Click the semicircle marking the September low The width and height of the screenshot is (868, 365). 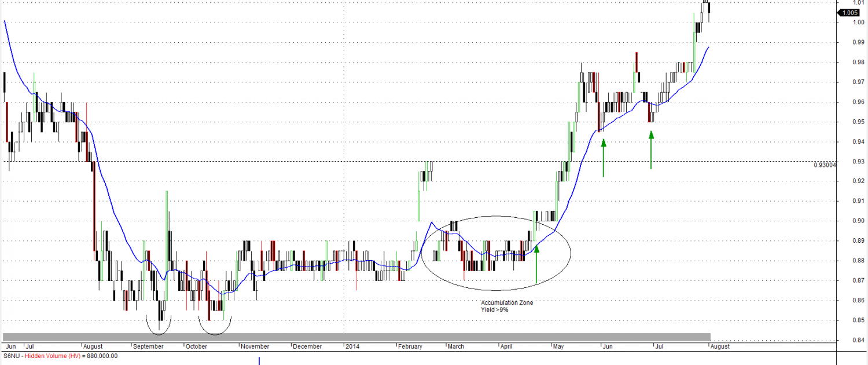coord(158,329)
